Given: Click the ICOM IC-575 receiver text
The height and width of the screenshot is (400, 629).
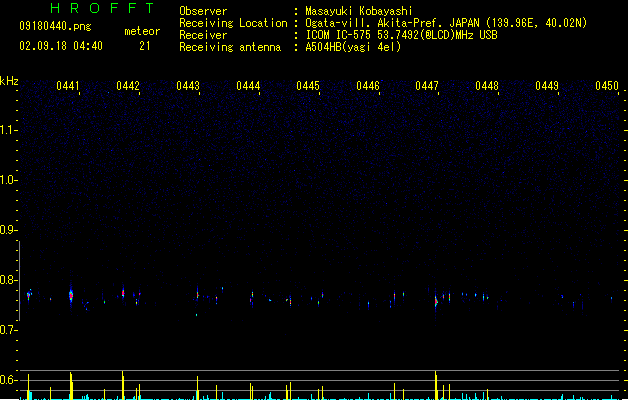Looking at the screenshot, I should coord(402,35).
